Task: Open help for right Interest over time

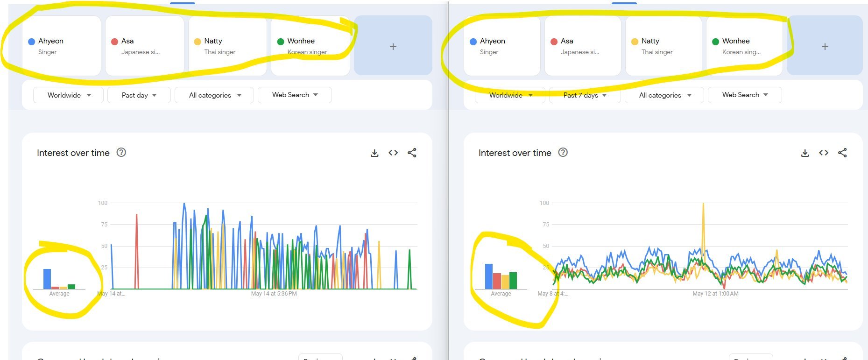Action: pos(563,152)
